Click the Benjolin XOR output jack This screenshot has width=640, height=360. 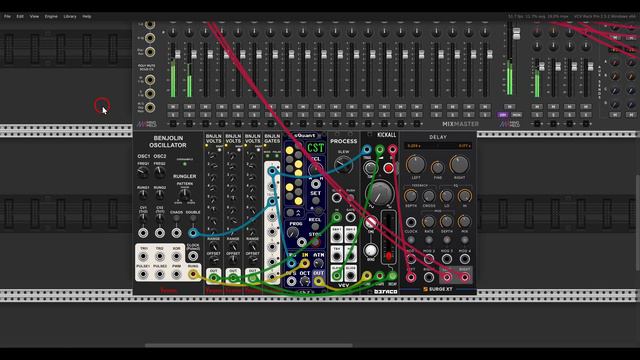(x=176, y=257)
